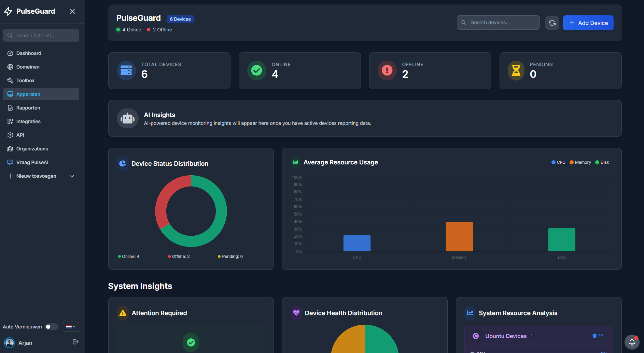Switch to the Apparaten section
This screenshot has height=353, width=644.
pyautogui.click(x=28, y=94)
